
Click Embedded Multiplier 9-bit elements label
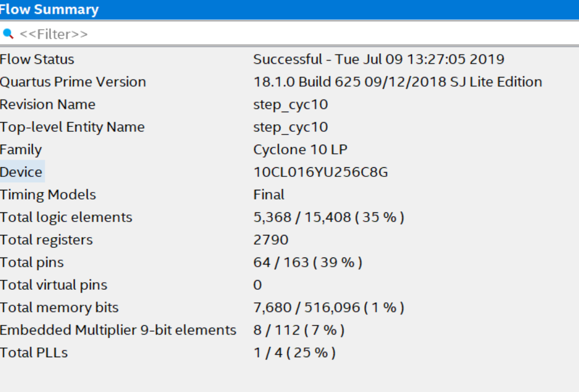click(x=118, y=330)
